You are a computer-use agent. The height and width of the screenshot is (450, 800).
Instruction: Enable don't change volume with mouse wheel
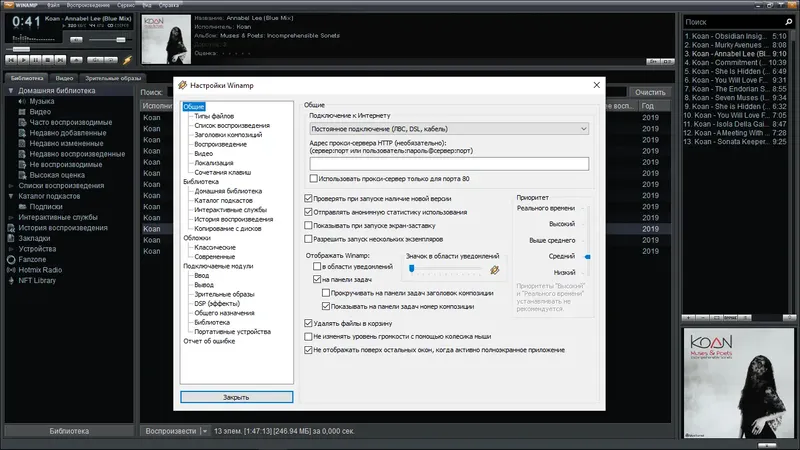(x=308, y=337)
